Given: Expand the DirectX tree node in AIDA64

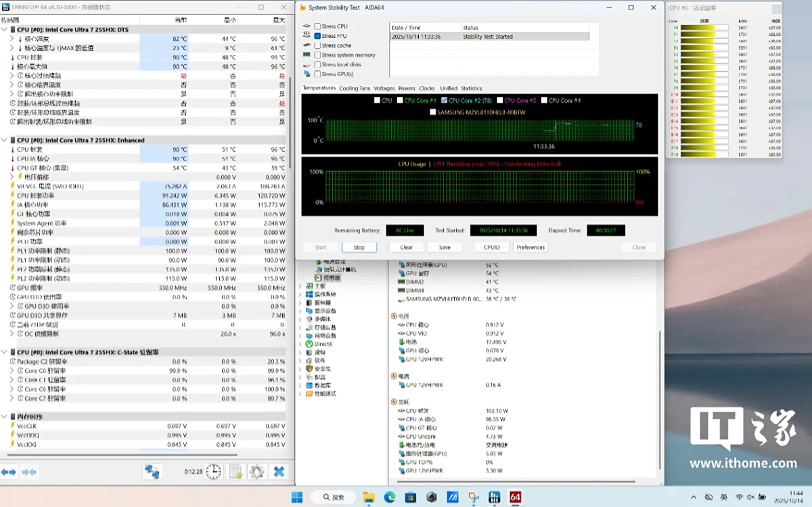Looking at the screenshot, I should click(301, 344).
